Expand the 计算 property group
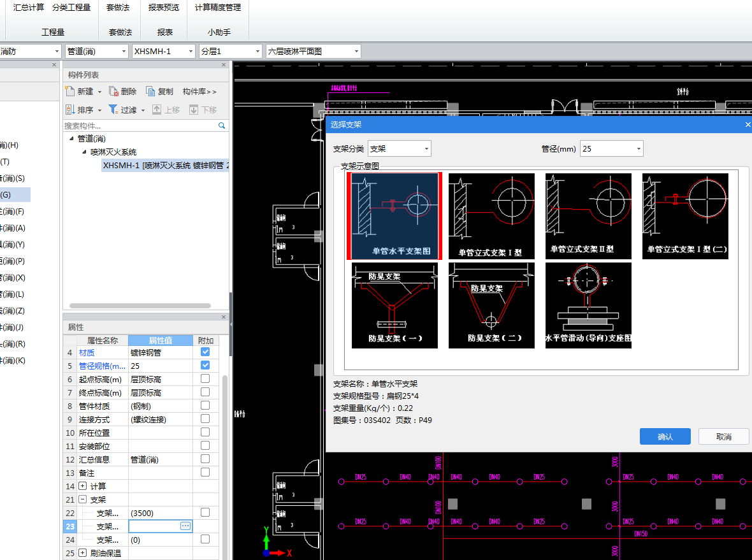The image size is (752, 560). pyautogui.click(x=82, y=485)
